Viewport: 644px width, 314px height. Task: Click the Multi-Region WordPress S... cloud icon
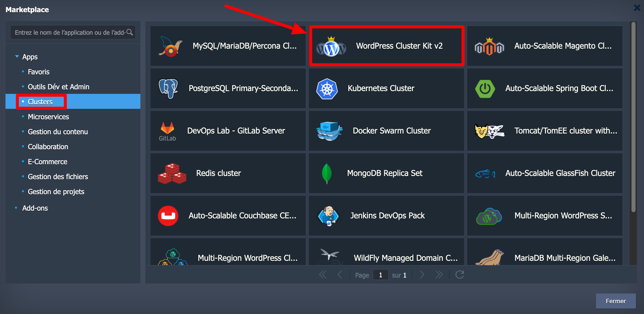[489, 216]
